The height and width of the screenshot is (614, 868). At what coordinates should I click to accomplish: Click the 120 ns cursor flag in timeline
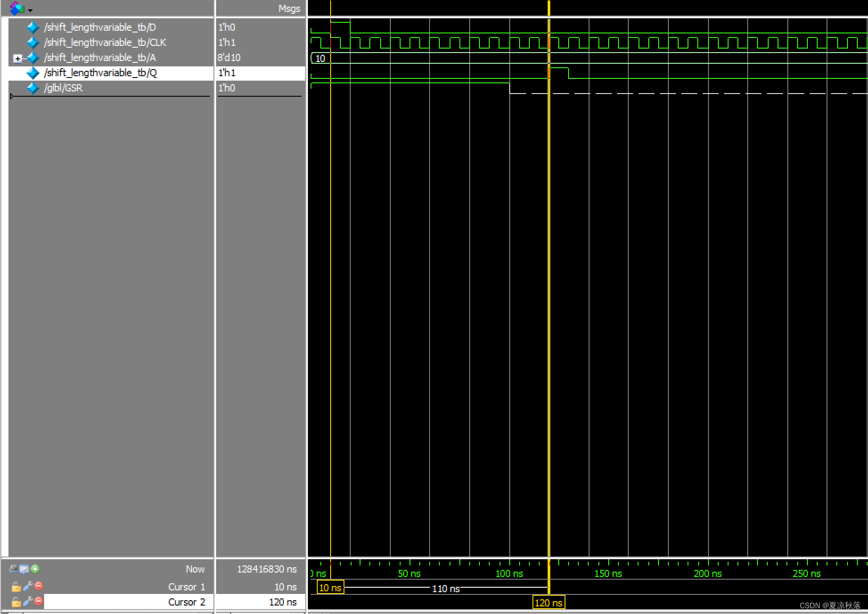tap(548, 603)
